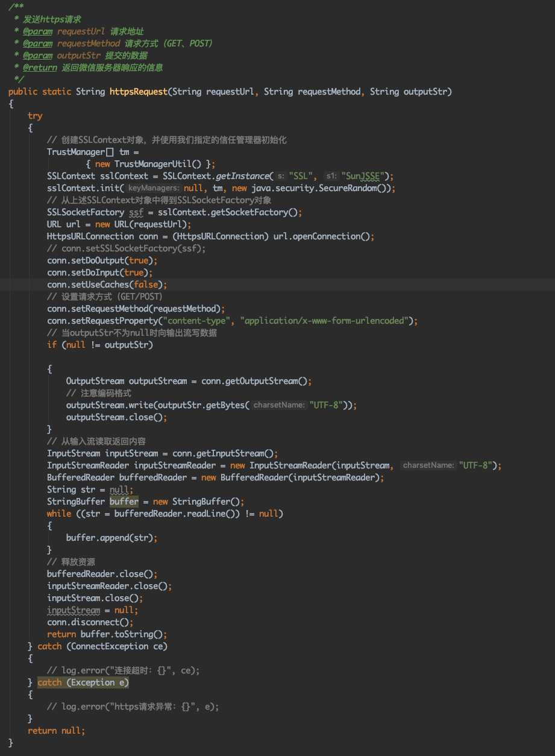Click the @return tag in the Javadoc

[x=40, y=68]
